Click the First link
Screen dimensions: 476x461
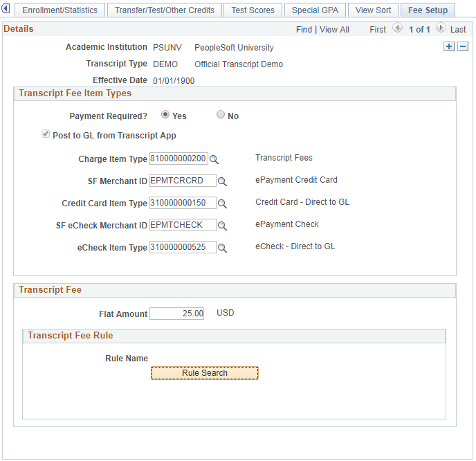(x=378, y=30)
